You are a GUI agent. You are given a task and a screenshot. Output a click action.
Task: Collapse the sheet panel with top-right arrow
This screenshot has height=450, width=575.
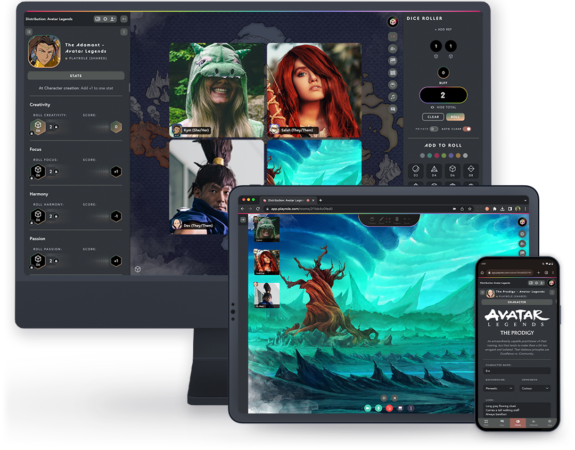[x=124, y=19]
